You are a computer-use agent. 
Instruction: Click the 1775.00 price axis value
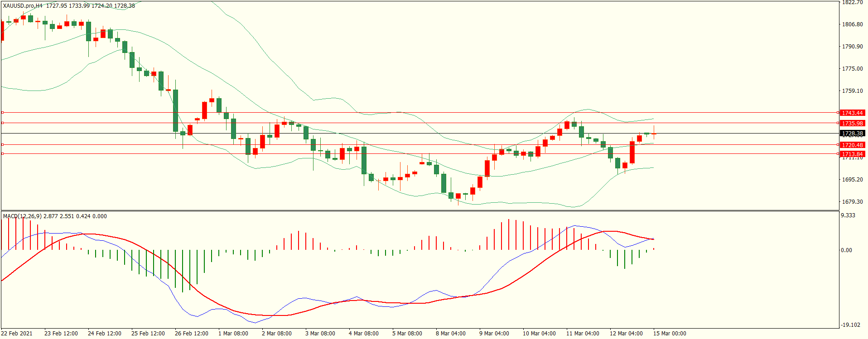(852, 69)
